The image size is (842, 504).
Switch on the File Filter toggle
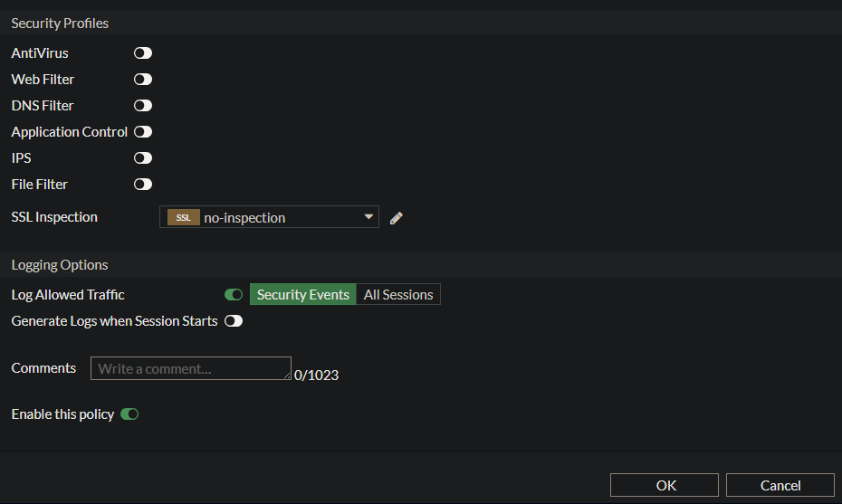pos(143,185)
